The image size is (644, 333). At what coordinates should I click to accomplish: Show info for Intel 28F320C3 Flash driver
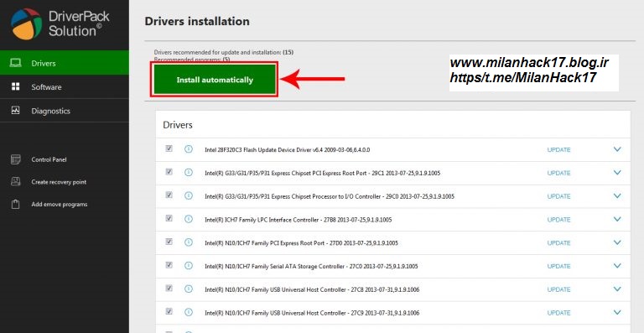tap(189, 149)
